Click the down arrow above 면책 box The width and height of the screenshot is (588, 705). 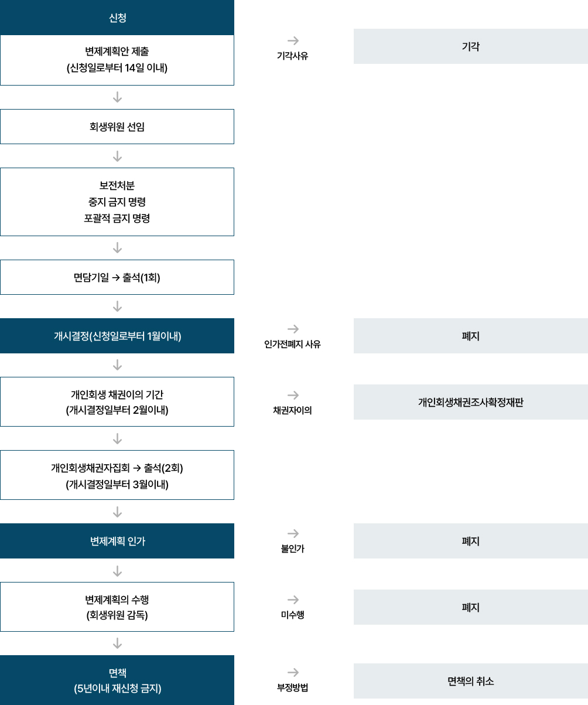pyautogui.click(x=117, y=643)
